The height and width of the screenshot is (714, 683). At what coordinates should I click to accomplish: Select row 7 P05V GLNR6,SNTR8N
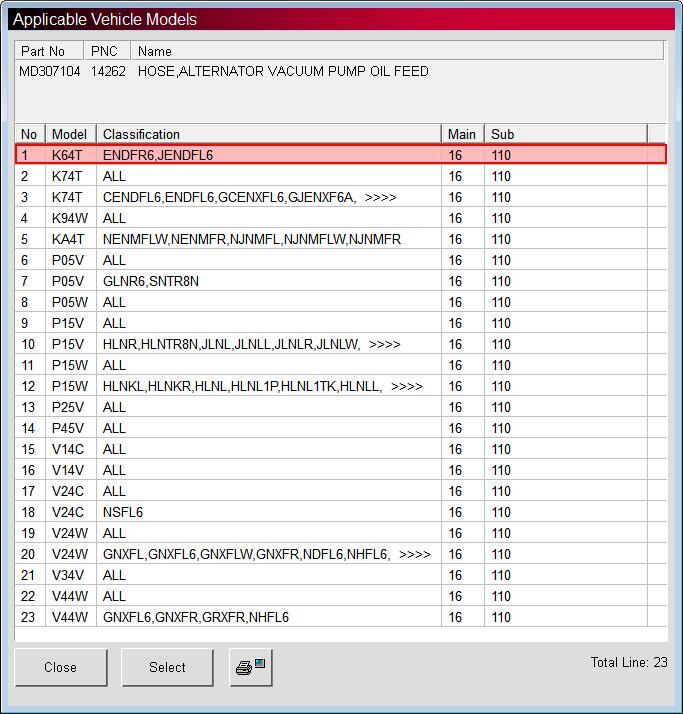click(x=341, y=281)
